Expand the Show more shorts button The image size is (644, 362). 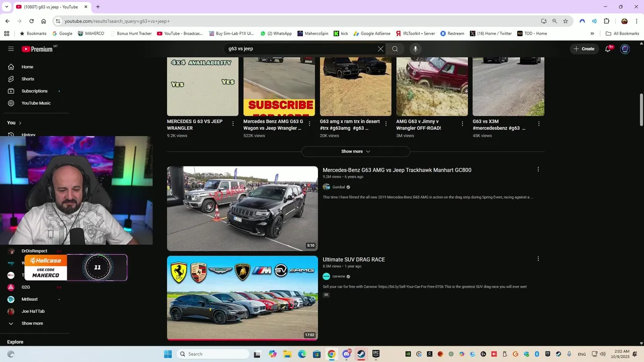pyautogui.click(x=356, y=151)
